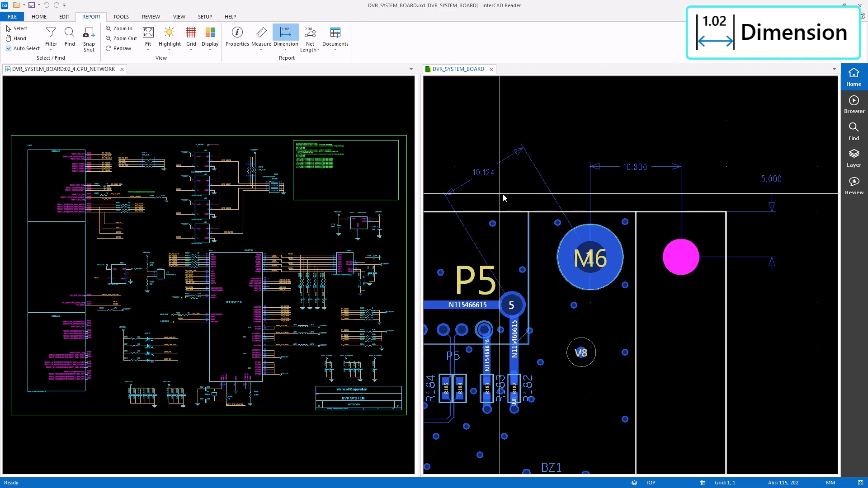Open schematic pane tab list dropdown
This screenshot has height=488, width=868.
(411, 69)
